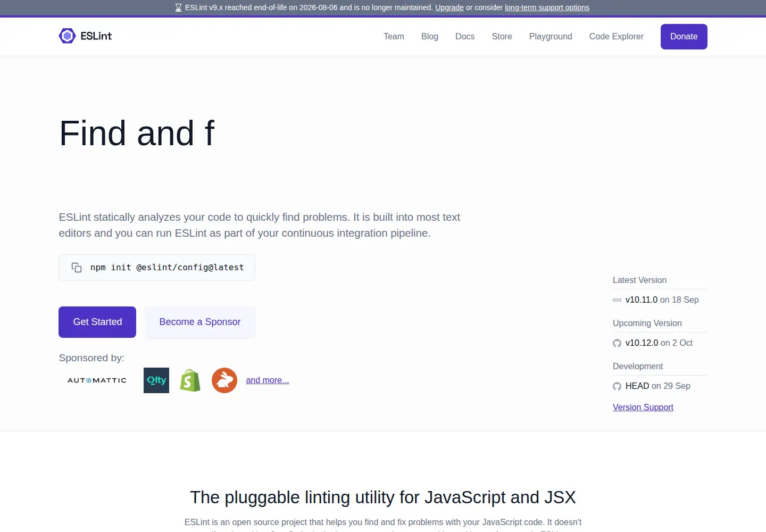
Task: Click the hourglass icon in the banner
Action: pos(179,7)
